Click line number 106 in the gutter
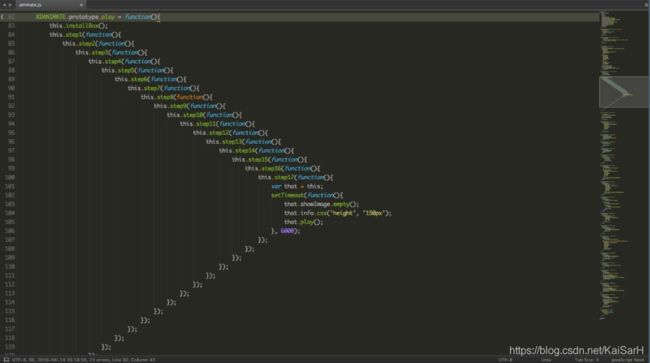Screen dimensions: 650x363 [x=10, y=231]
